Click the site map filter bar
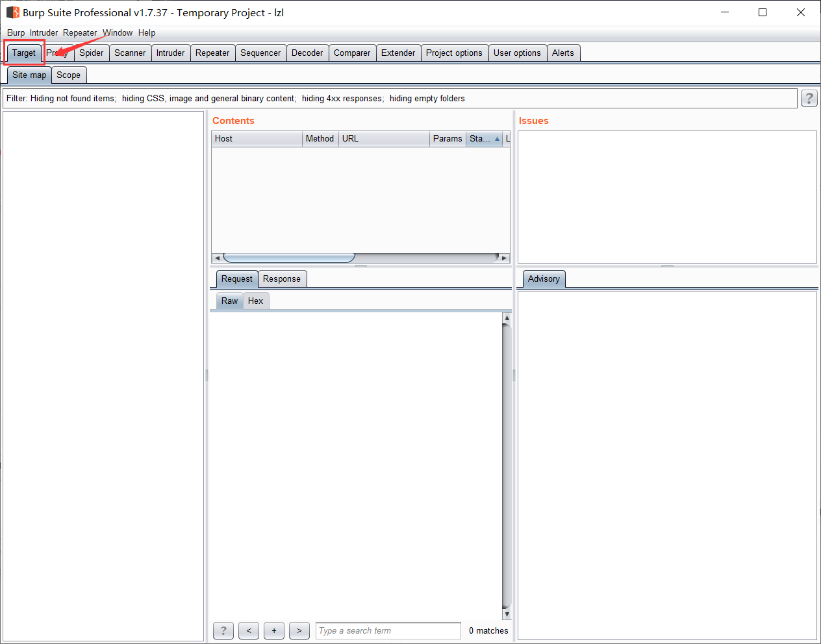 pos(400,99)
